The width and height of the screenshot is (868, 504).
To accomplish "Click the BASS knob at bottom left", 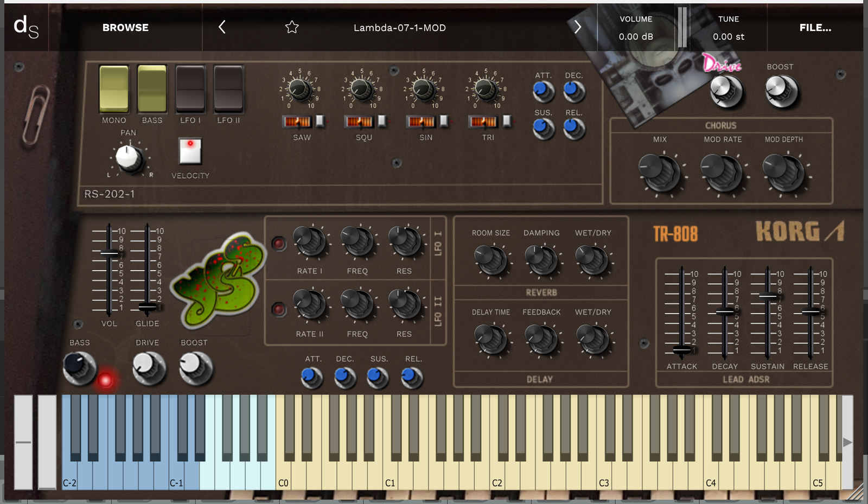I will click(79, 367).
